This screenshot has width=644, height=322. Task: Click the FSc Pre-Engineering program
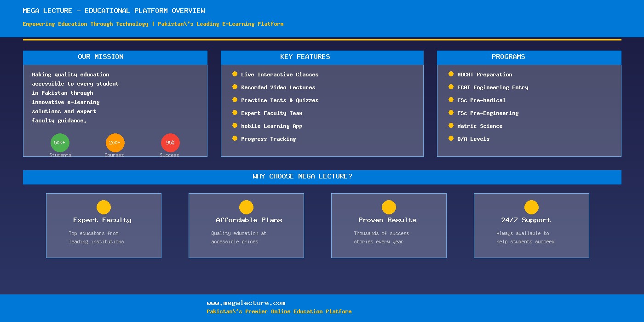[x=488, y=113]
